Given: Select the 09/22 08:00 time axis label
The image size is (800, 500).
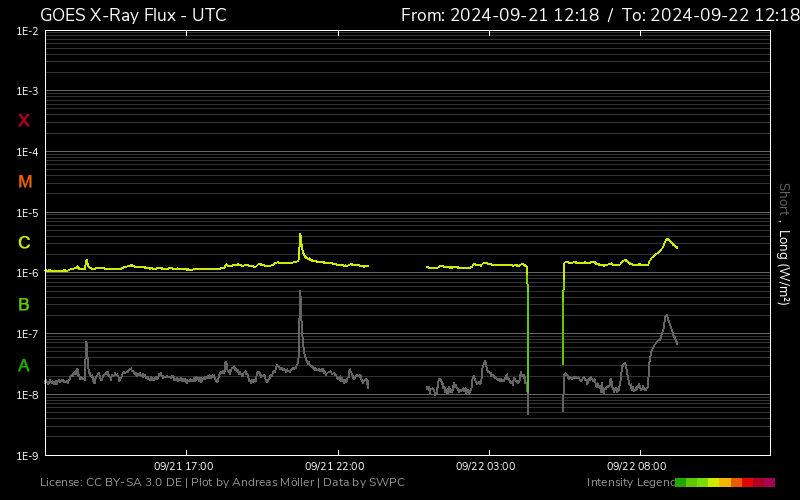Looking at the screenshot, I should pyautogui.click(x=636, y=466).
